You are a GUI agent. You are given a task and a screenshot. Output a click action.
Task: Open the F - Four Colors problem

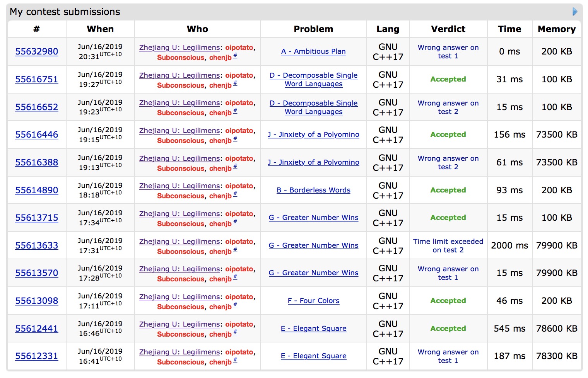point(313,301)
